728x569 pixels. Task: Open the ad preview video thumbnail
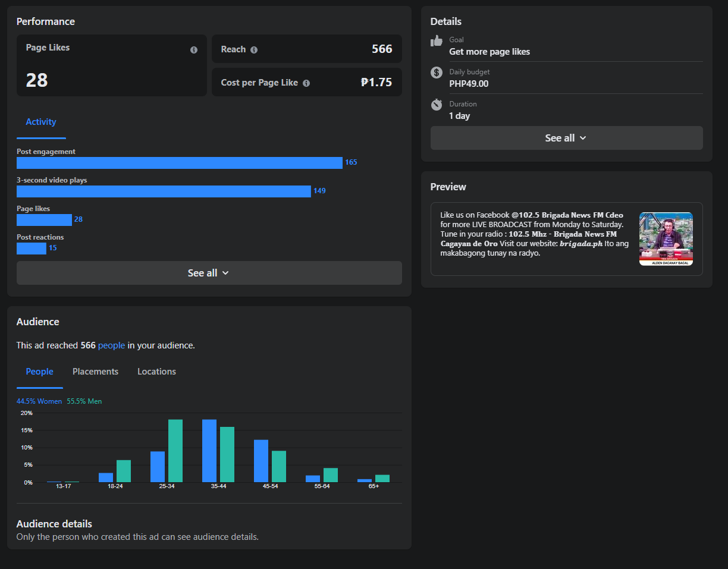point(666,239)
